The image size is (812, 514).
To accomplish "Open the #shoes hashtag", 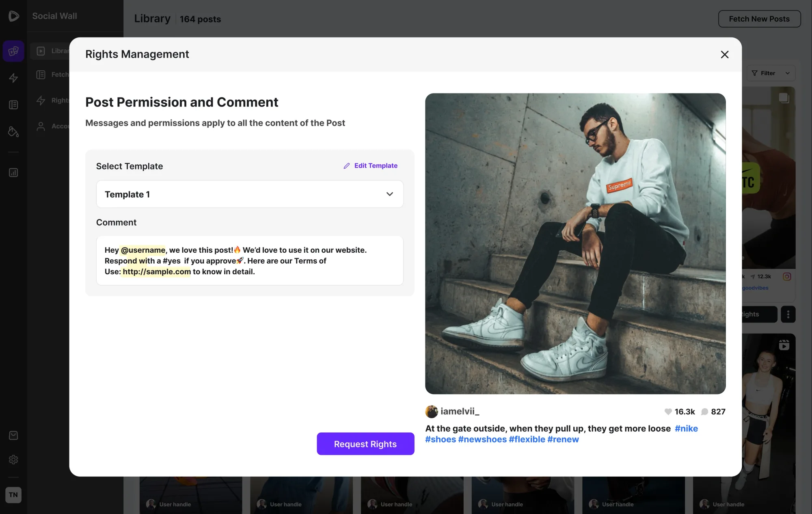I will (x=441, y=439).
